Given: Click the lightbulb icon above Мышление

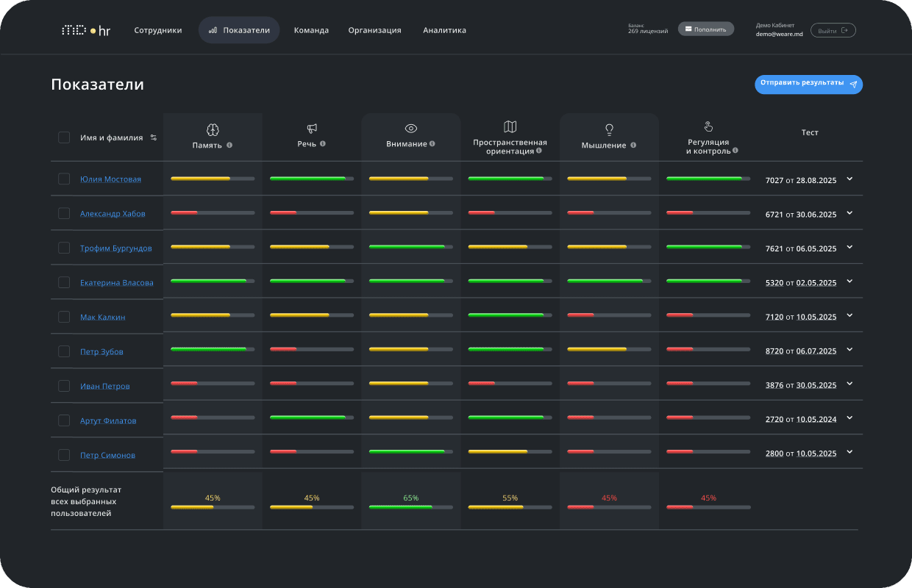Looking at the screenshot, I should (x=609, y=129).
